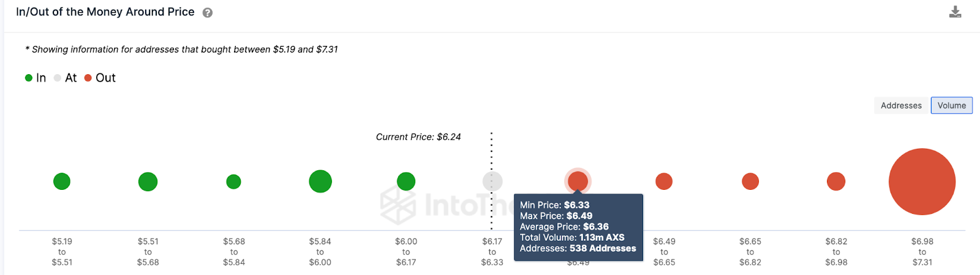Screen dimensions: 980x275
Task: Click the green bubble for $5.84 to $6.00
Action: tap(320, 181)
